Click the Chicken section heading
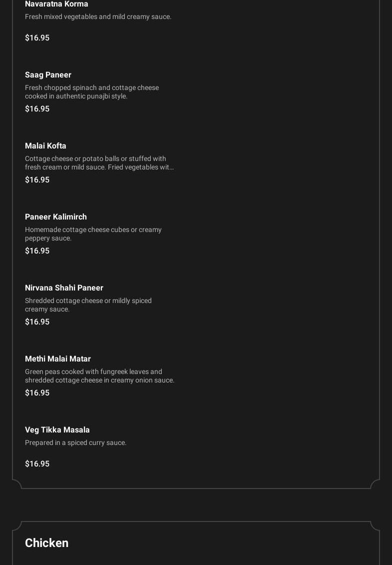Screen dimensions: 392x565 [46, 542]
